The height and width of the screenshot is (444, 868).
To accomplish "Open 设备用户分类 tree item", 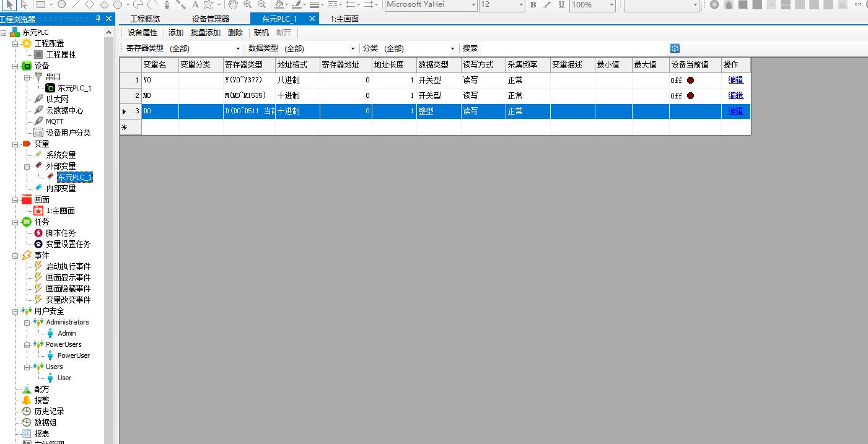I will click(x=68, y=133).
